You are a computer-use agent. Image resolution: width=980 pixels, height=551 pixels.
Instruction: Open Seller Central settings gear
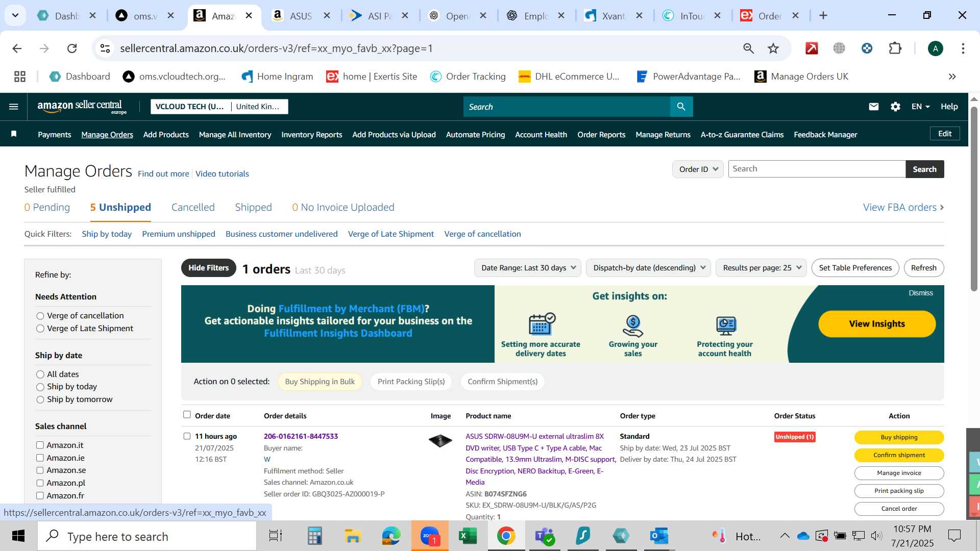tap(895, 107)
